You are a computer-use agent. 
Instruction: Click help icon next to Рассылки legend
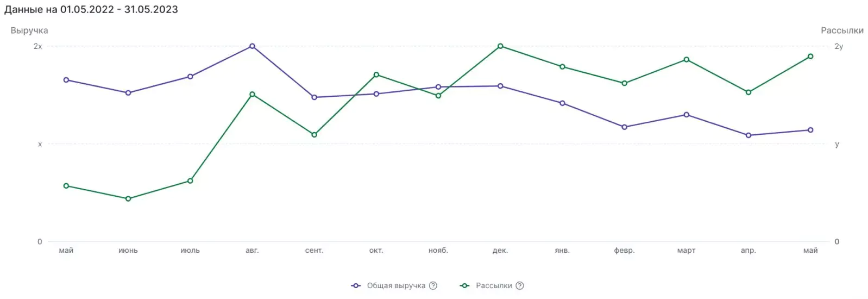coord(520,286)
